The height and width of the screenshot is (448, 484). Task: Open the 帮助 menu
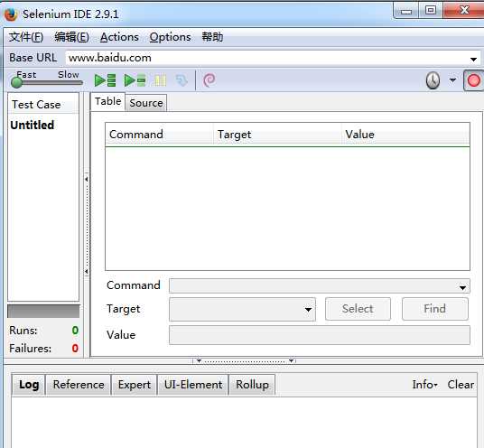tap(212, 37)
